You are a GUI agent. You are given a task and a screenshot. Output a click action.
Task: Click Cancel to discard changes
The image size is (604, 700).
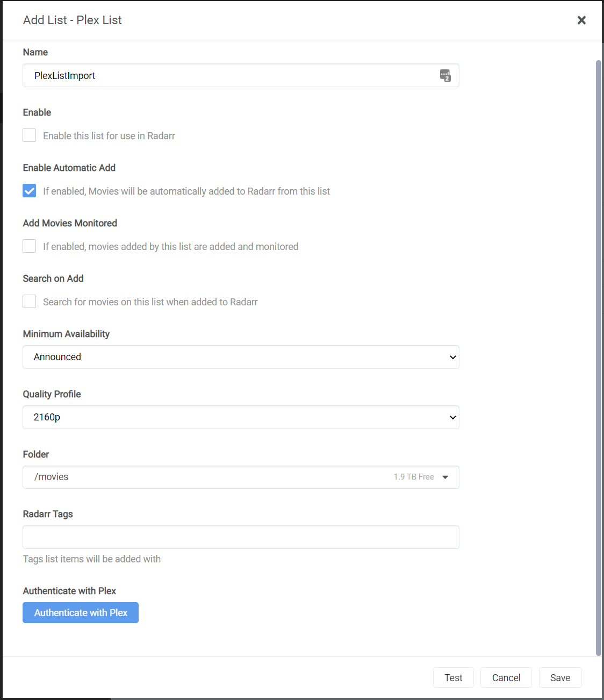506,677
